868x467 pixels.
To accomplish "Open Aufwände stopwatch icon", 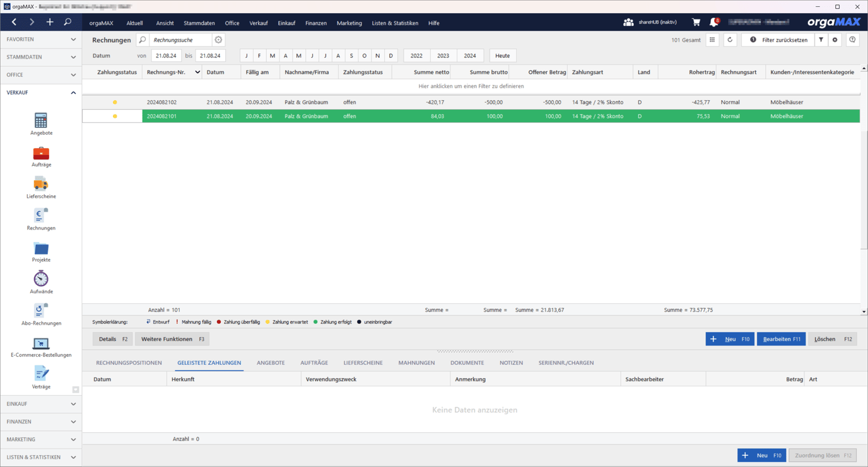I will (41, 279).
